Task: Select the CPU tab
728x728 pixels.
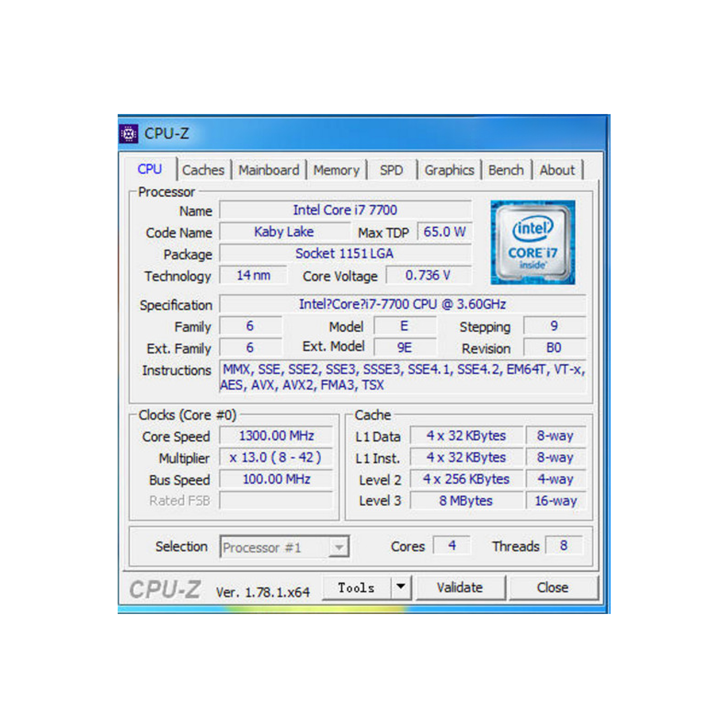Action: click(x=150, y=169)
